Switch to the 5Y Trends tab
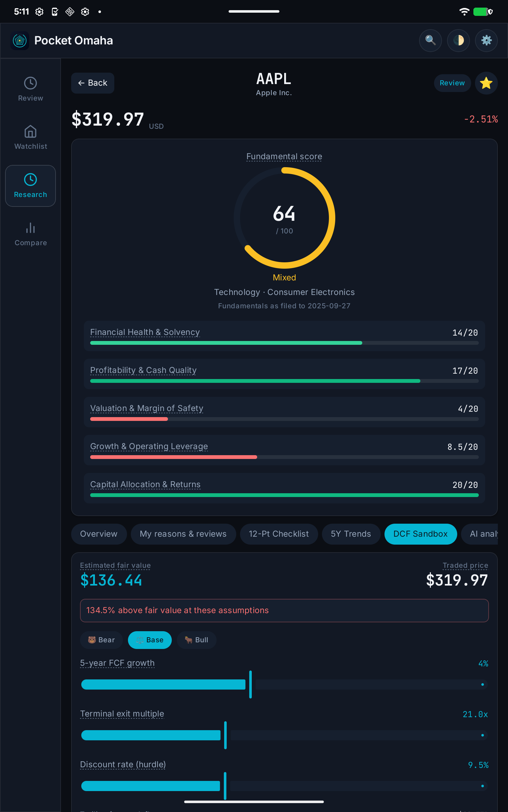 [x=351, y=534]
